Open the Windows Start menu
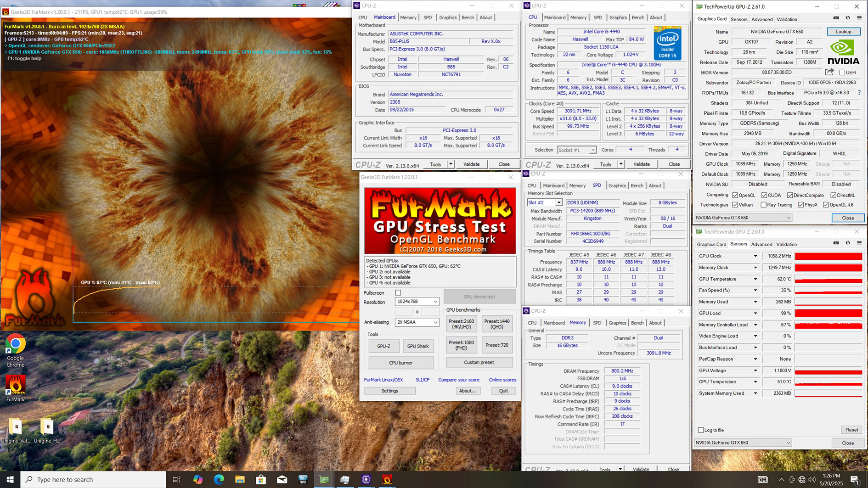 click(10, 479)
